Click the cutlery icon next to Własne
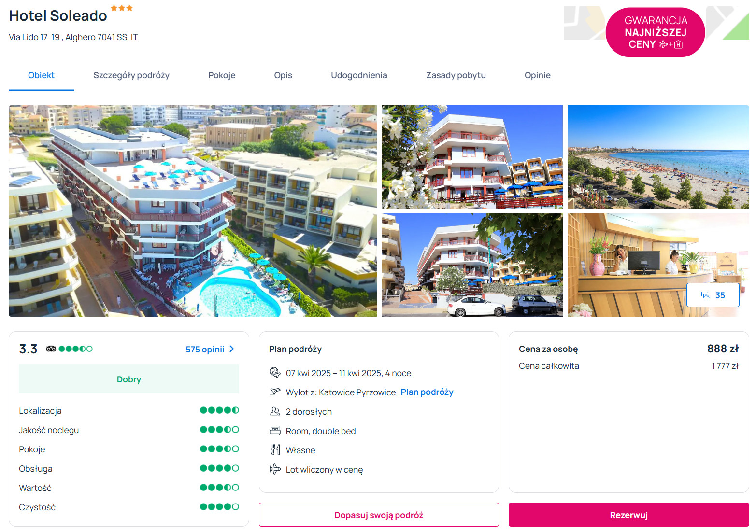 275,450
